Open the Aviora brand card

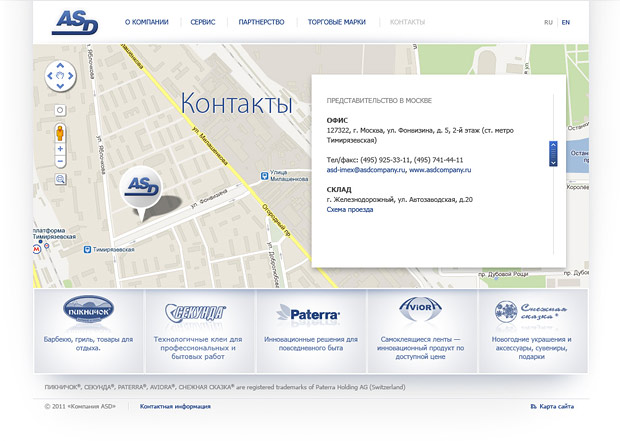click(422, 331)
